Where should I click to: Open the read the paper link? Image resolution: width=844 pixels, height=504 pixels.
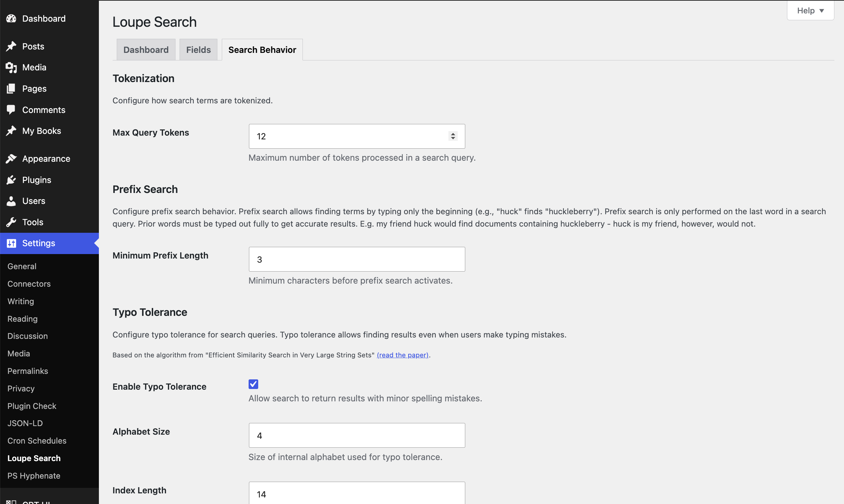click(403, 355)
